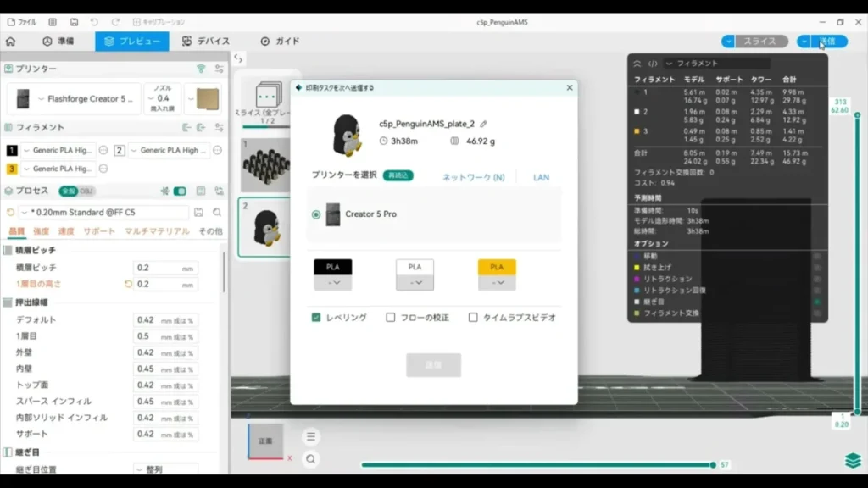
Task: Select the build plate thumbnail in printer panel
Action: (x=207, y=98)
